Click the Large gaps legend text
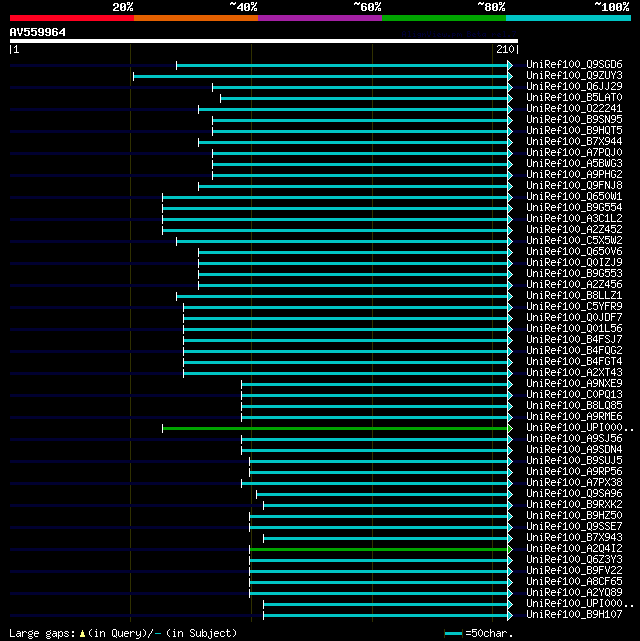This screenshot has width=640, height=641. click(x=123, y=633)
